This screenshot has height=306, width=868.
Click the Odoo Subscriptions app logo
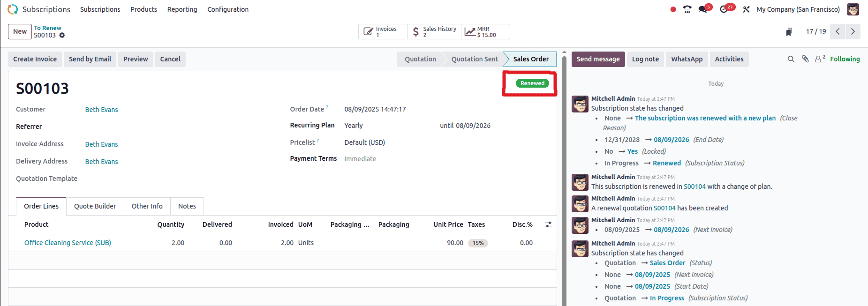[x=13, y=9]
